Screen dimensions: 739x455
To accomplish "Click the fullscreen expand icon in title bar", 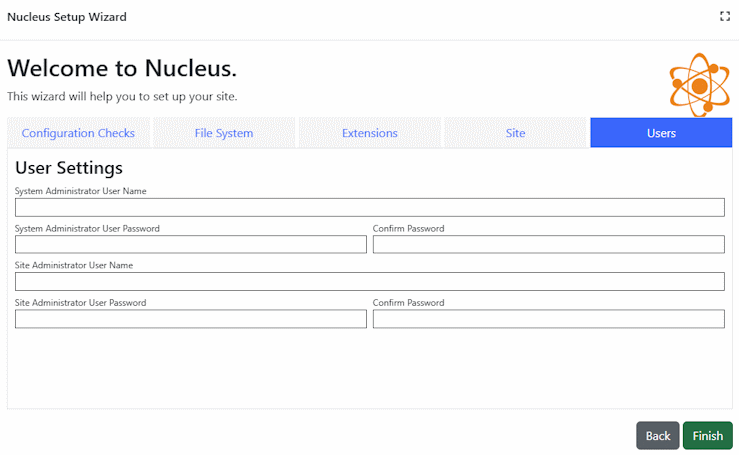I will tap(725, 16).
